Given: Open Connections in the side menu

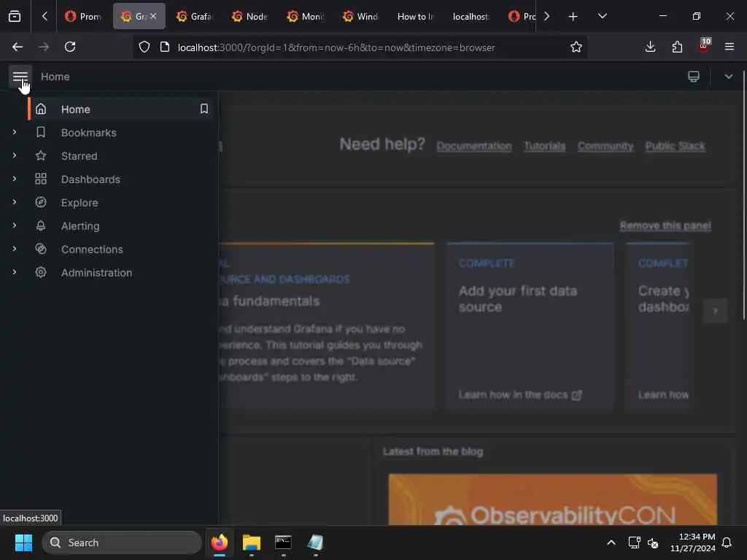Looking at the screenshot, I should tap(92, 249).
